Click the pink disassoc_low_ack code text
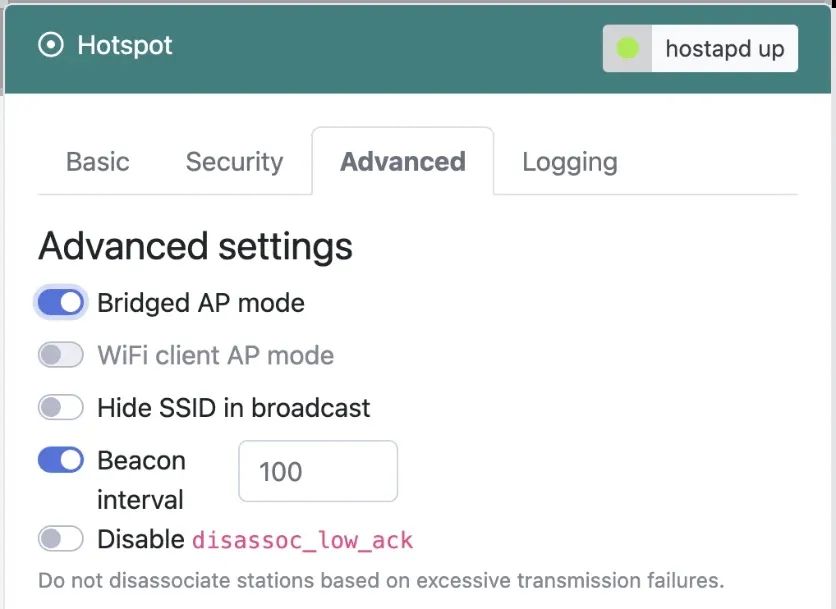Viewport: 836px width, 609px height. click(x=302, y=541)
